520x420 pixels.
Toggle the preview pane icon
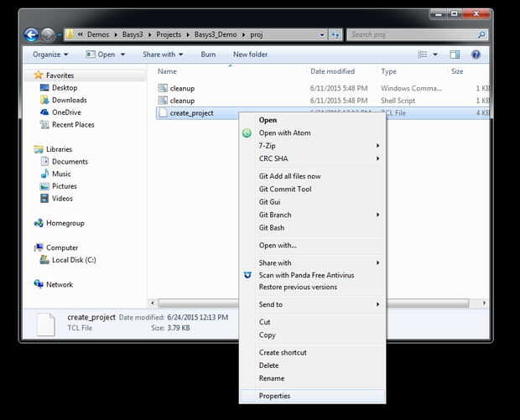[455, 54]
